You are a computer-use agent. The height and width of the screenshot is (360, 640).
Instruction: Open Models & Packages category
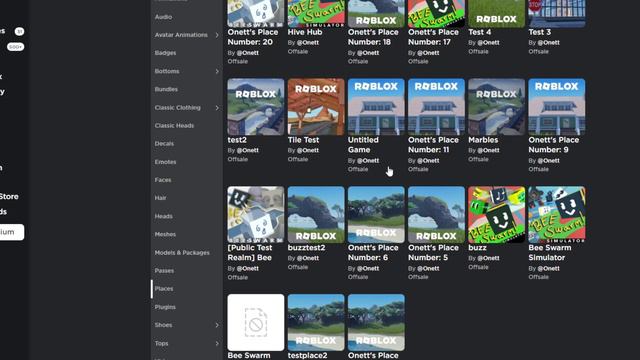[182, 252]
